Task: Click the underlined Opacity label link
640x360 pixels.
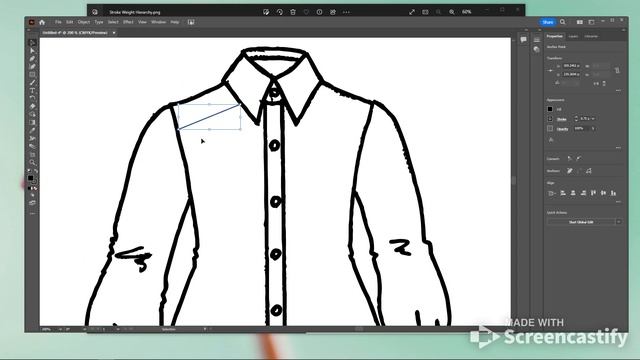Action: pyautogui.click(x=562, y=129)
